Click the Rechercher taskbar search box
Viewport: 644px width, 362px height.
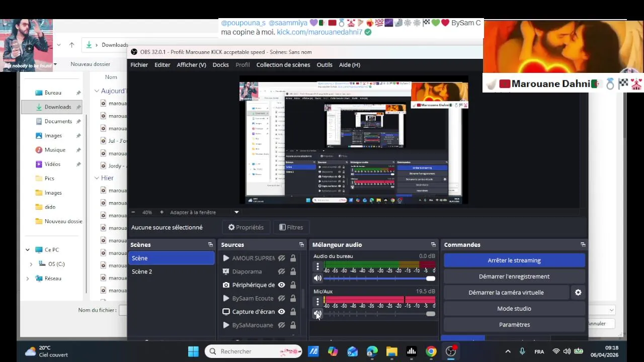click(x=253, y=351)
